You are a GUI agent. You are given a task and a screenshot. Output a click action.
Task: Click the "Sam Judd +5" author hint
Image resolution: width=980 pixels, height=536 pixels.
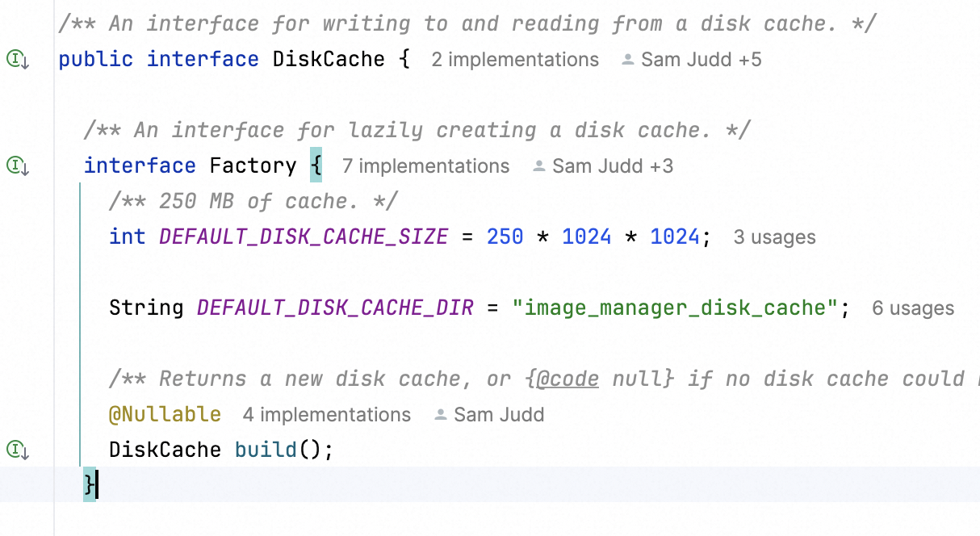pyautogui.click(x=701, y=60)
